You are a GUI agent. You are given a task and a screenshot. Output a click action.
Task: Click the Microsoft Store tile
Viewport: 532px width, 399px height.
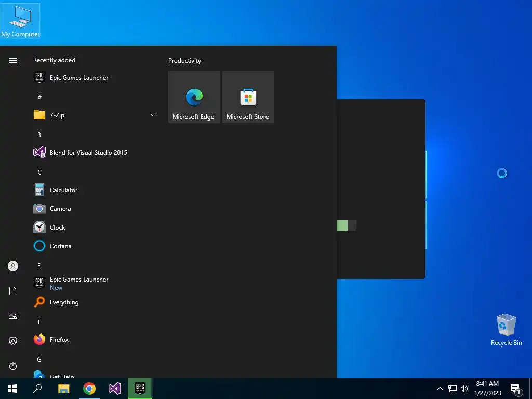(x=248, y=97)
